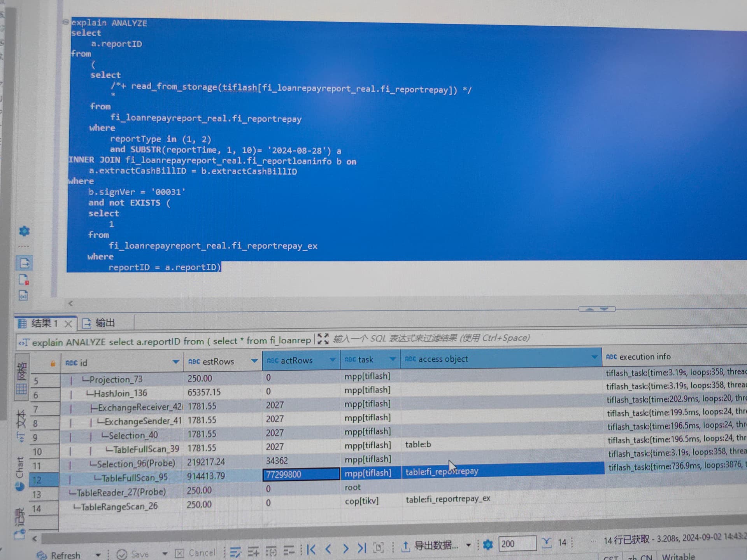Viewport: 747px width, 560px height.
Task: Click the expand filter panel icon
Action: click(323, 339)
